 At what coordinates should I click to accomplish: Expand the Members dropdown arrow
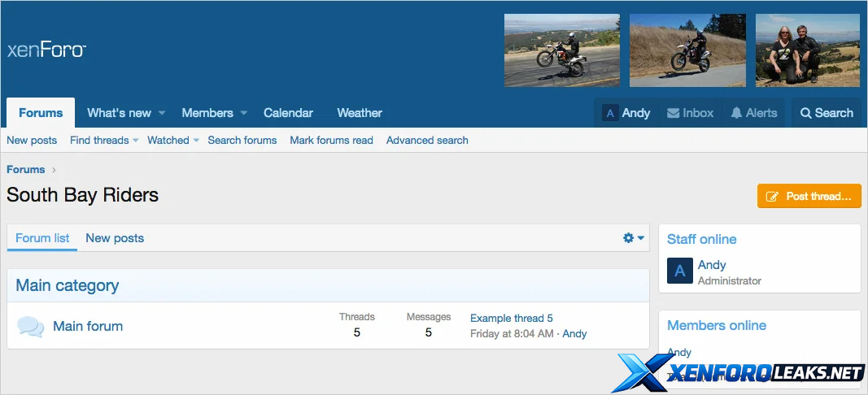coord(244,113)
